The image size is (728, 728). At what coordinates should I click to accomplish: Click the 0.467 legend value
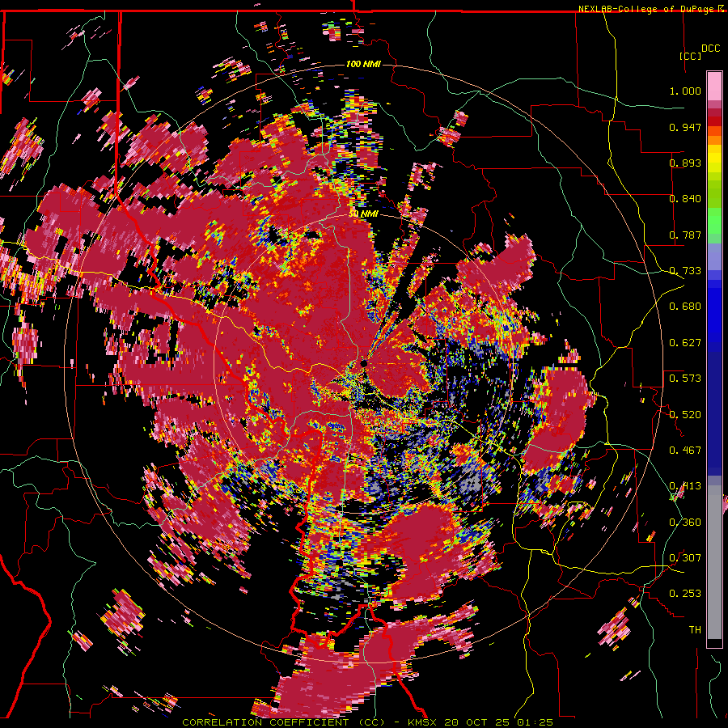pyautogui.click(x=685, y=451)
